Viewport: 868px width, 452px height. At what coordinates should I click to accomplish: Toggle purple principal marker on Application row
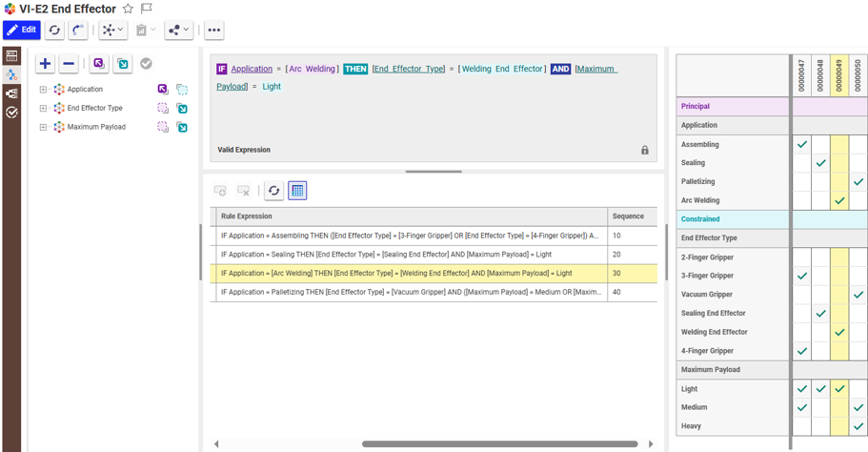(x=163, y=90)
